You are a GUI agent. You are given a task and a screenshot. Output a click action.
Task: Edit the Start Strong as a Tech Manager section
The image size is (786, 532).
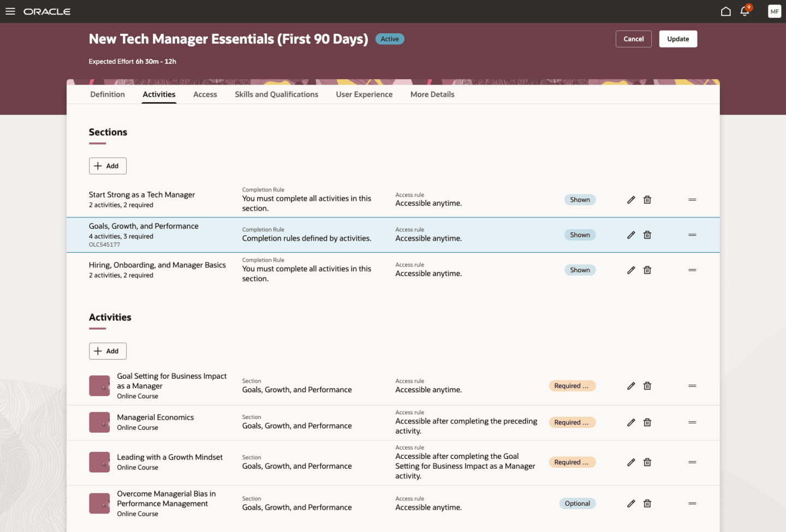click(x=631, y=200)
